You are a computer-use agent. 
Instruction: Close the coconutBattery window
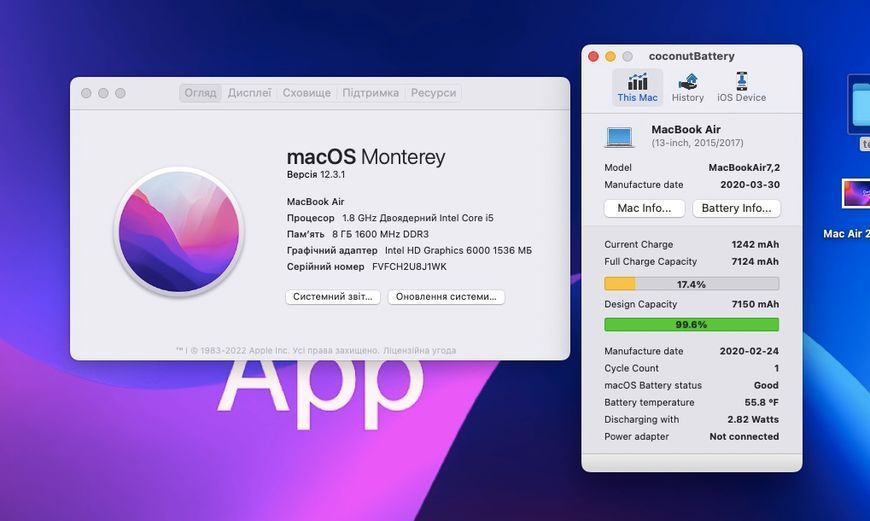click(x=593, y=57)
